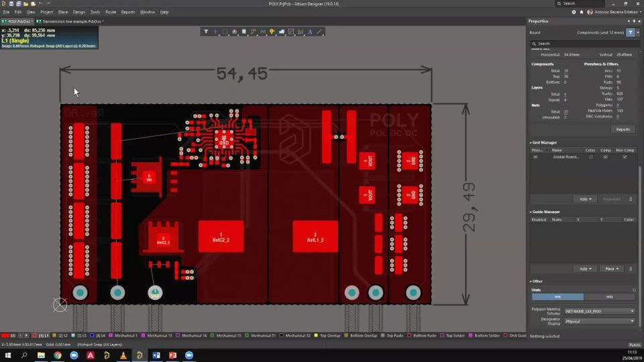The image size is (644, 362).
Task: Click the open project folder icon in title bar
Action: 34,4
